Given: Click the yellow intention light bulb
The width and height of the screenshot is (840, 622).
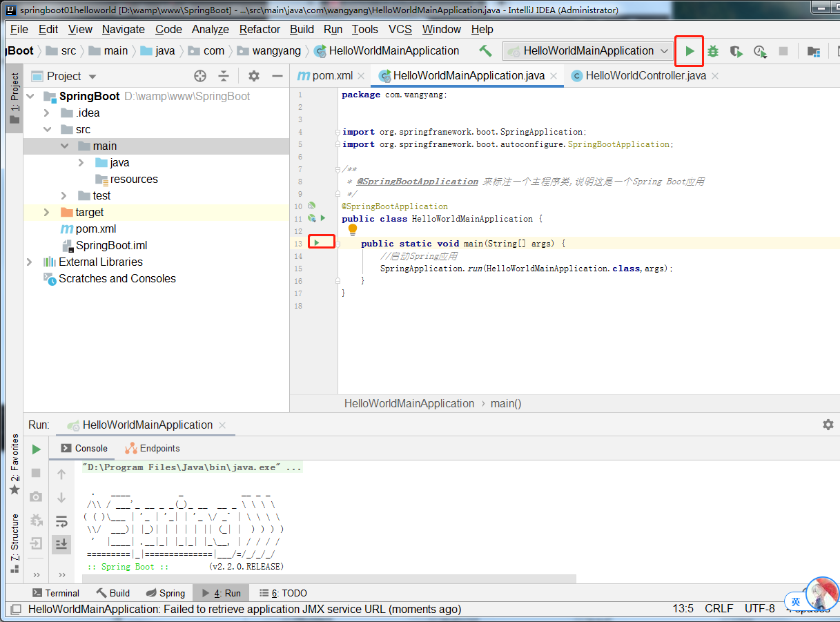Looking at the screenshot, I should 353,230.
